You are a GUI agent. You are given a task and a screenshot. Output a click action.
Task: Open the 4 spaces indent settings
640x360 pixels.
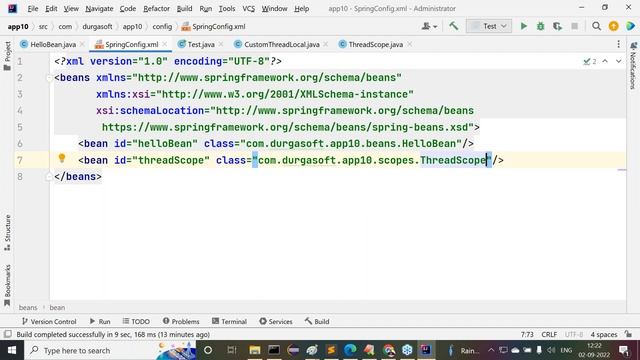coord(604,334)
